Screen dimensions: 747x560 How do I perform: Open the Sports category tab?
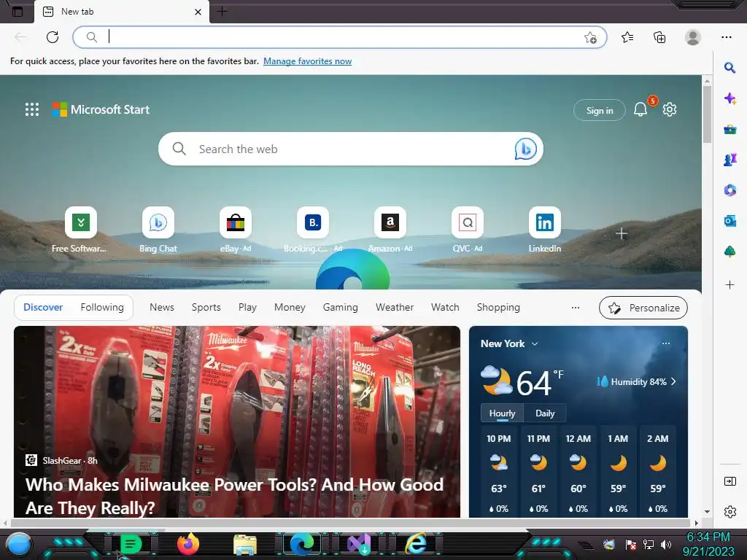coord(206,307)
